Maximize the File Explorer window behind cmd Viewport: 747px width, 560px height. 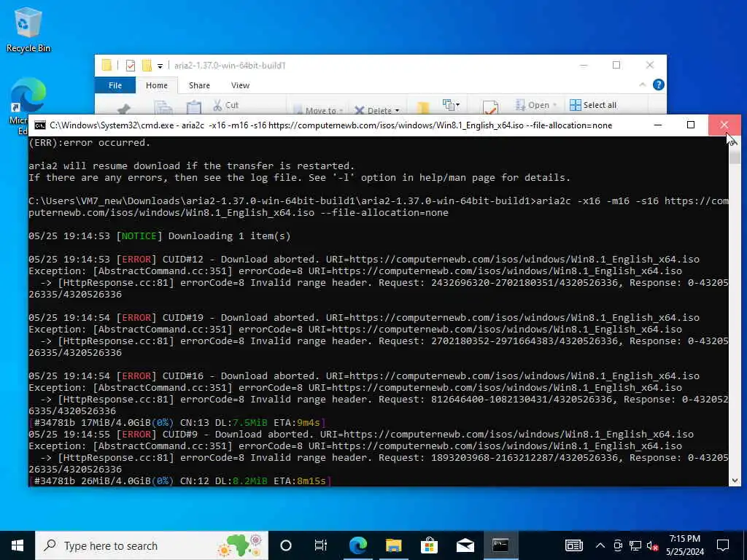(x=616, y=65)
